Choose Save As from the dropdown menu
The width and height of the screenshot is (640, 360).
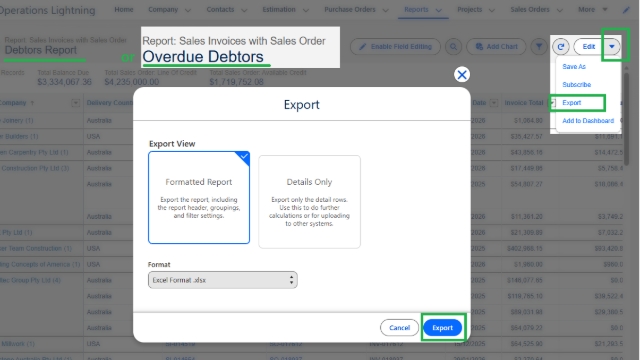pos(573,67)
